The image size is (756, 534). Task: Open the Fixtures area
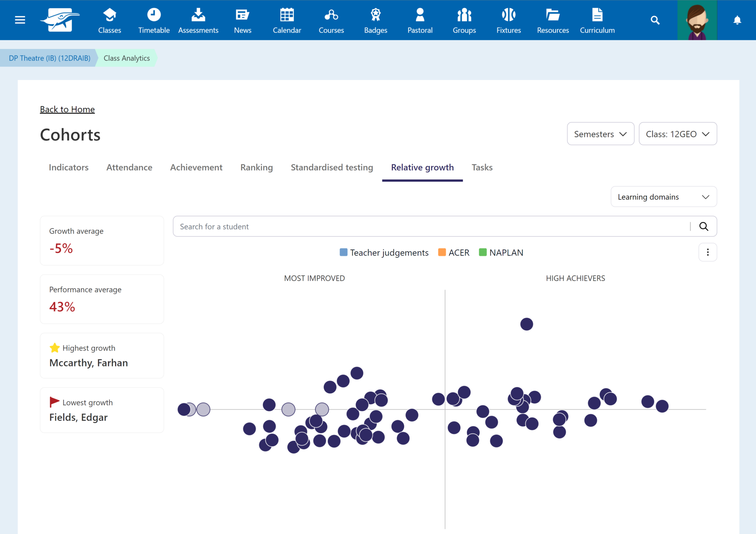(x=508, y=20)
